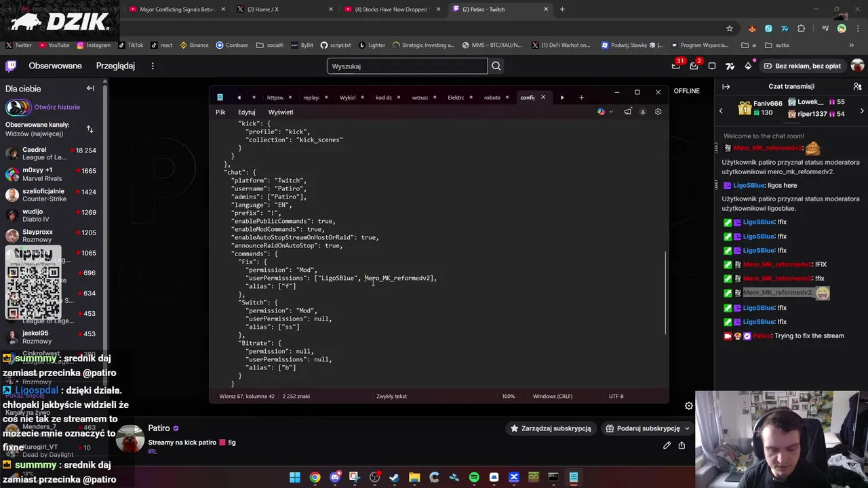Expand the Copilot dropdown arrow in Notepad
The height and width of the screenshot is (488, 868).
[x=611, y=112]
